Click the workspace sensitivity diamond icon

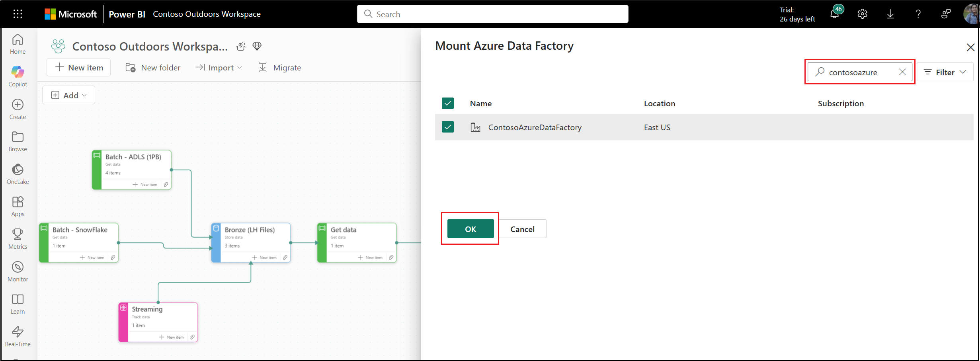(x=257, y=46)
